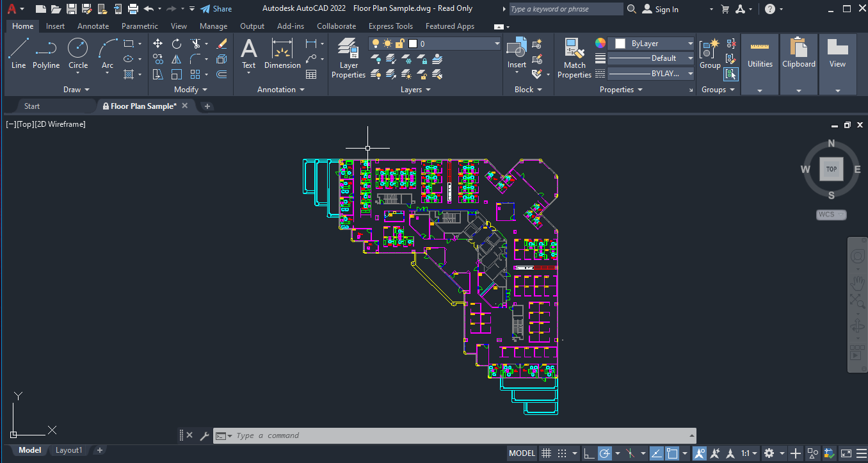Select the Mirror tool in Modify panel
Viewport: 868px width, 463px height.
coord(177,59)
